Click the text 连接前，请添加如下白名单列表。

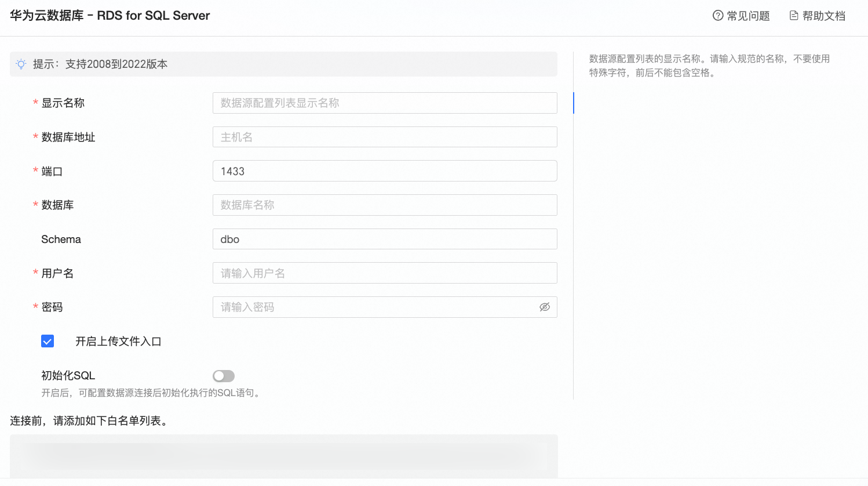click(90, 421)
